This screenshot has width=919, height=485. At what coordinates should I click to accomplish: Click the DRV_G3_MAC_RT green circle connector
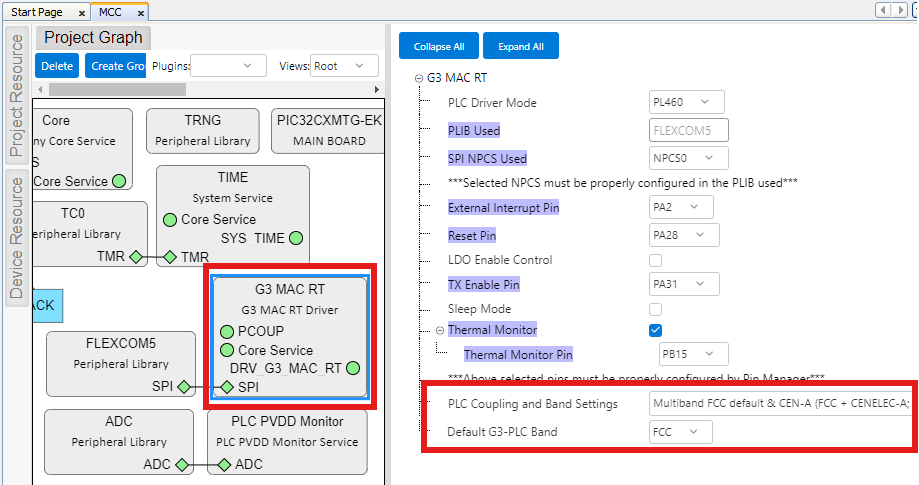pos(353,368)
